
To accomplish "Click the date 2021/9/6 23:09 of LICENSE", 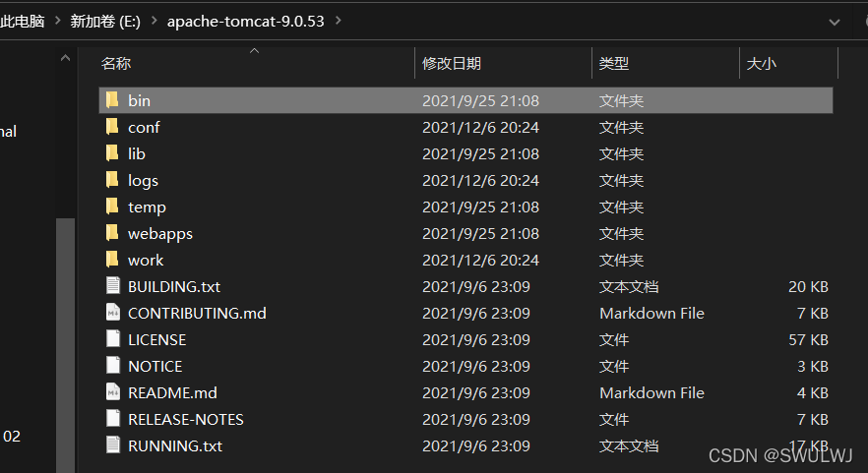I will 476,339.
